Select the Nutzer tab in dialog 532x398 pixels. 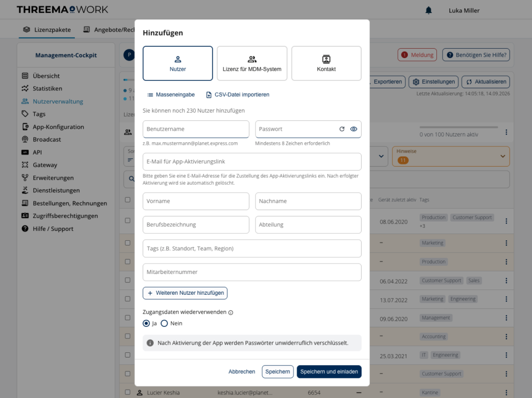point(178,63)
